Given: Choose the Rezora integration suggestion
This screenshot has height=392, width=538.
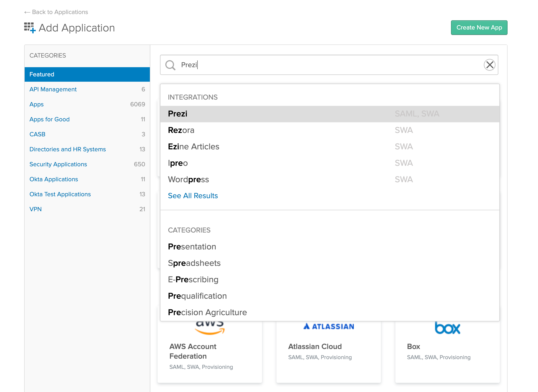Looking at the screenshot, I should point(181,130).
